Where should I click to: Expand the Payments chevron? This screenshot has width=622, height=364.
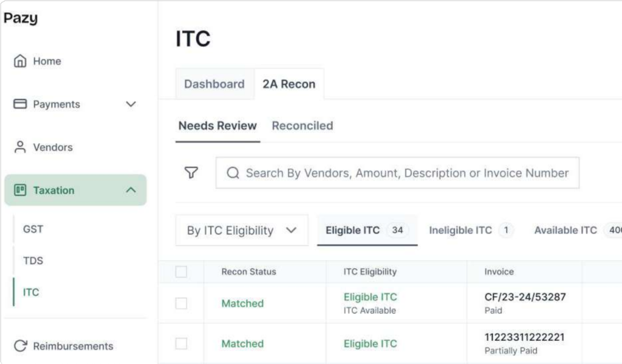[130, 104]
